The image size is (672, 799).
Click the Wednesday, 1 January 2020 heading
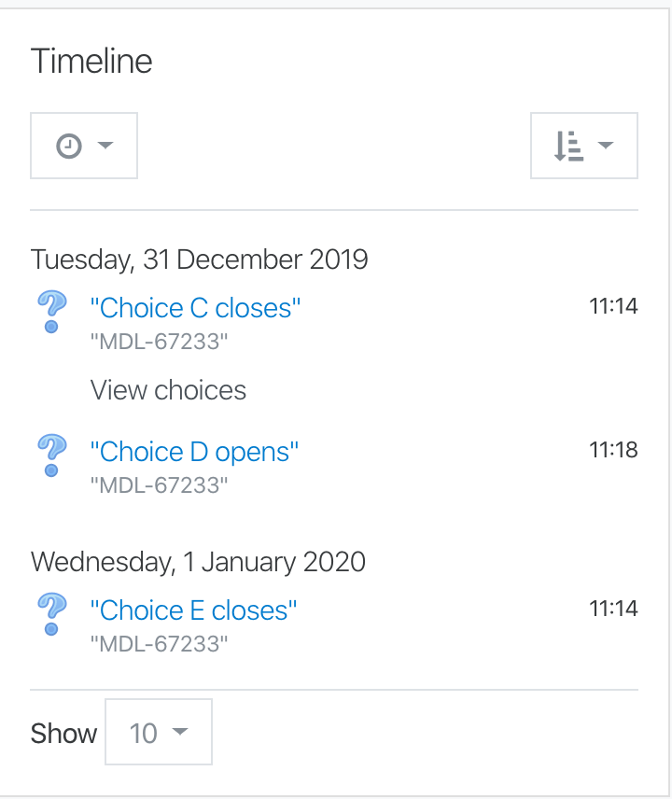[198, 562]
